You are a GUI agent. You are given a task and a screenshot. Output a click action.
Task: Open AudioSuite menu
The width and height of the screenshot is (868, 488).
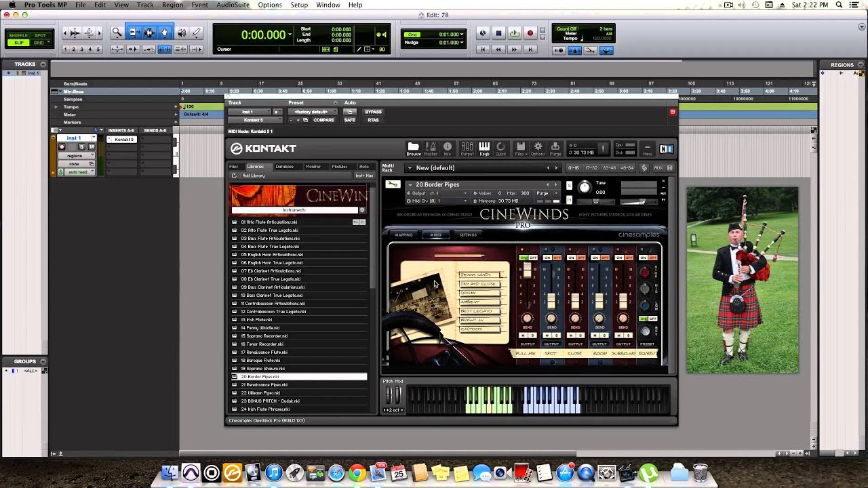(233, 5)
